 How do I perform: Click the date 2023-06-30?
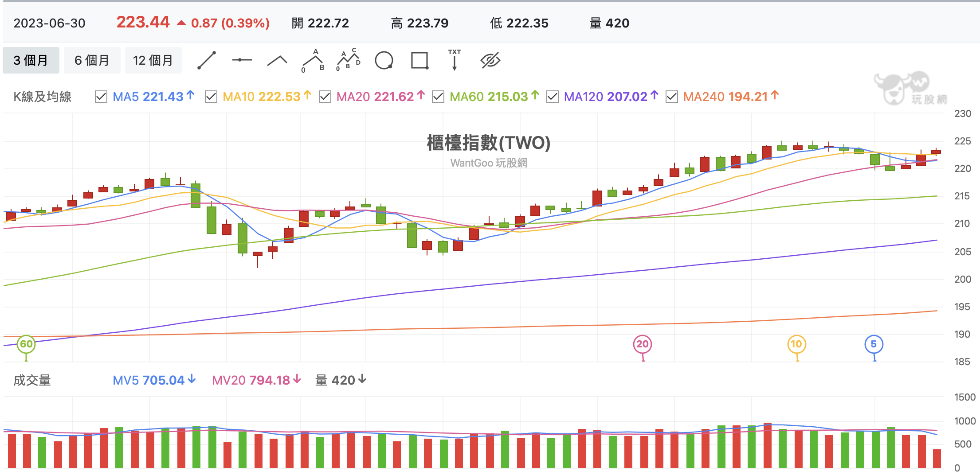pos(50,23)
